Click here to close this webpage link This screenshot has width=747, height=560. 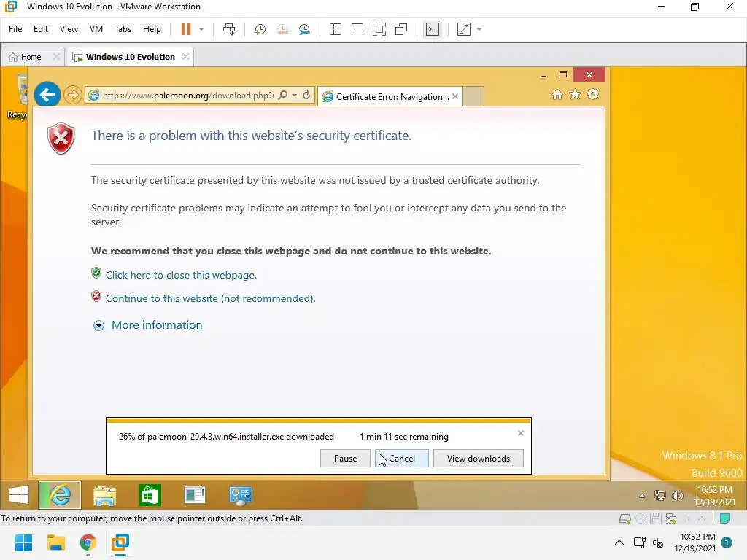[181, 275]
